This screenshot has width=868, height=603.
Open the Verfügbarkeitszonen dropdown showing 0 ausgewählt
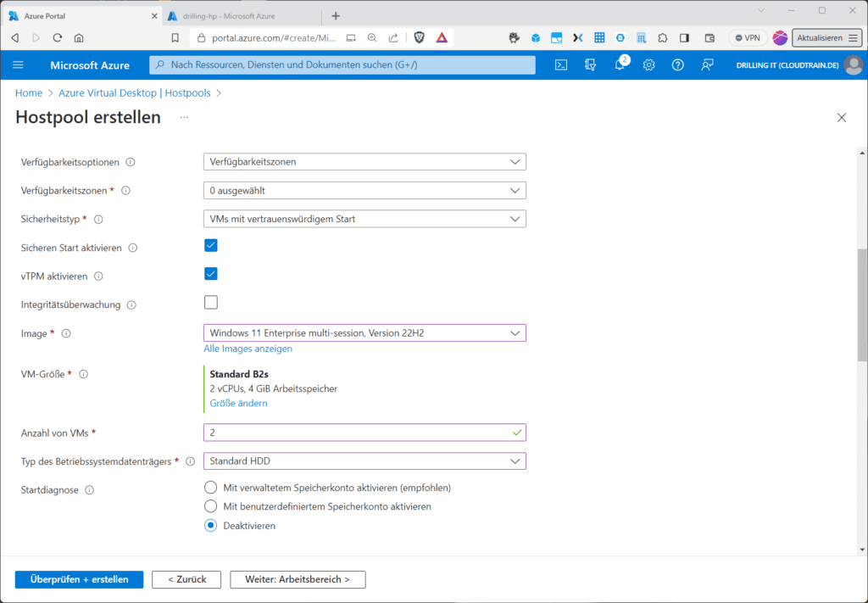[x=364, y=191]
